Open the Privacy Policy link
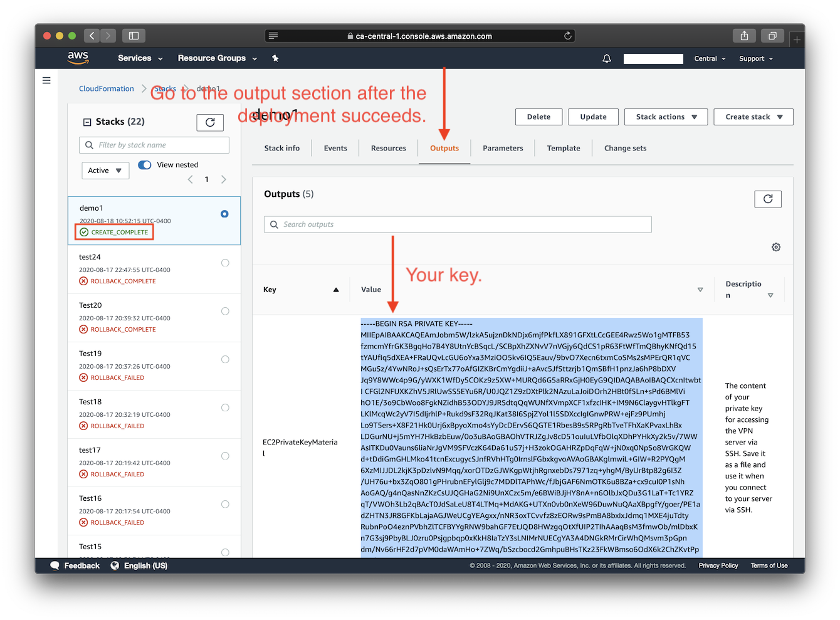The height and width of the screenshot is (620, 840). tap(718, 565)
